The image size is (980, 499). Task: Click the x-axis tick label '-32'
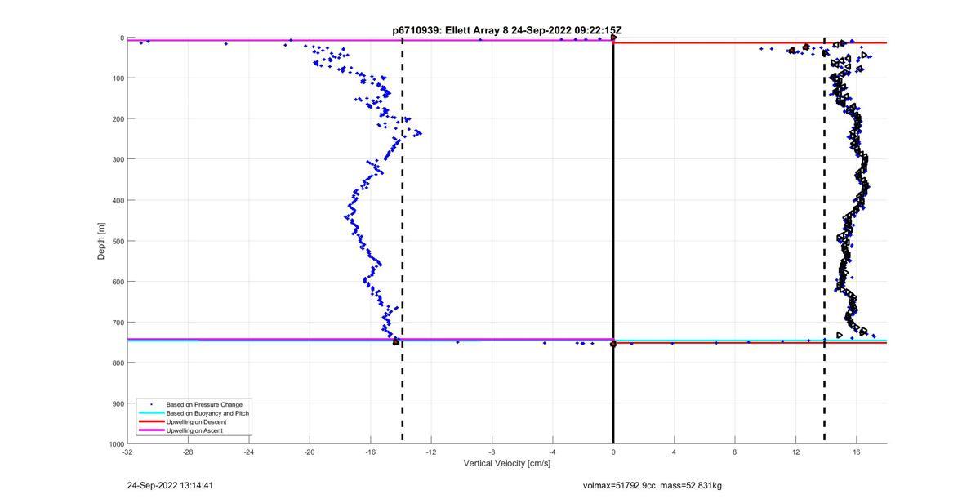(127, 452)
